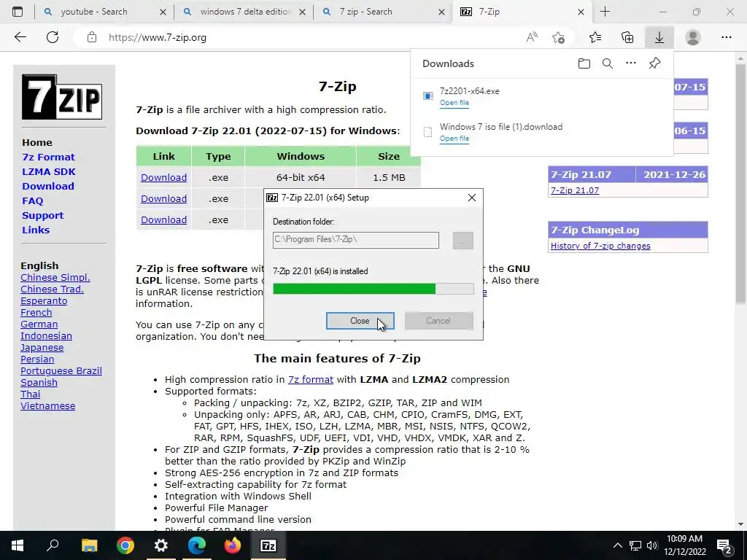Pin the Downloads panel

654,63
